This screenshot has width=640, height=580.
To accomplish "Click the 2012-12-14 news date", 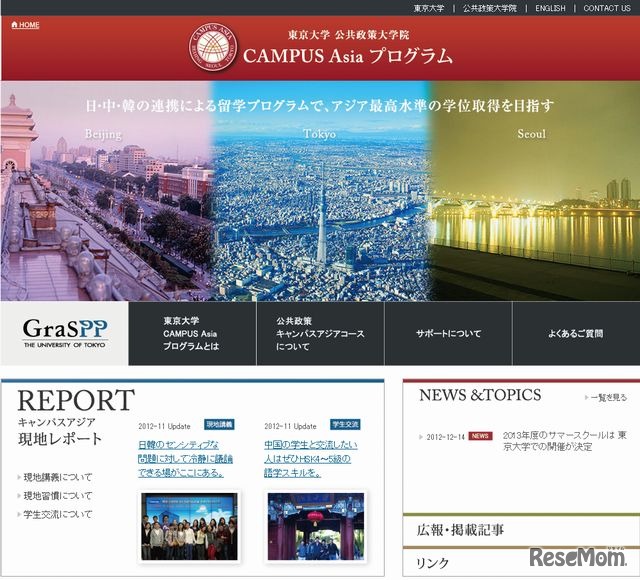I will 445,437.
